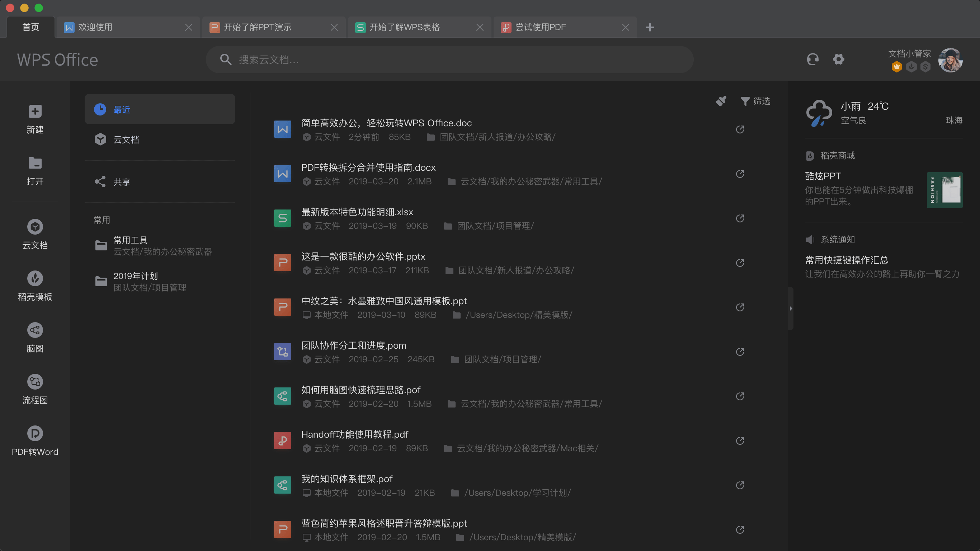The height and width of the screenshot is (551, 980).
Task: Open the 稻壳模板 templates icon
Action: (35, 278)
